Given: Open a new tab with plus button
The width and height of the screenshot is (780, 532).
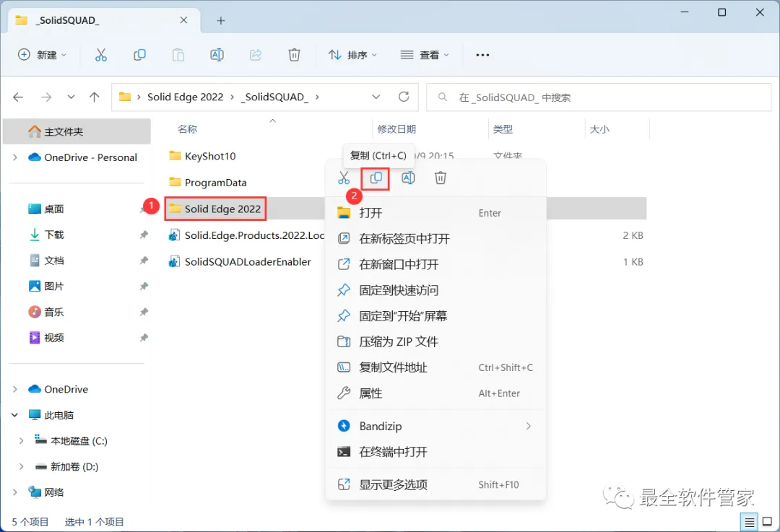Looking at the screenshot, I should [221, 20].
